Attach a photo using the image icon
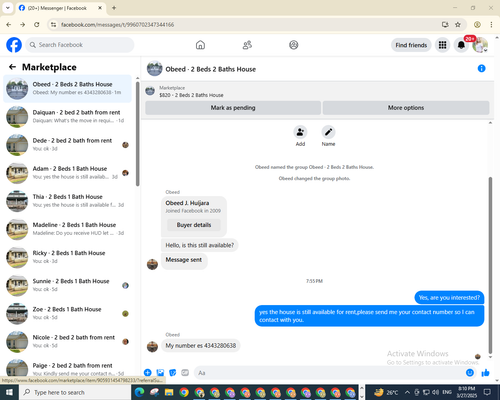This screenshot has width=500, height=400. coord(160,373)
